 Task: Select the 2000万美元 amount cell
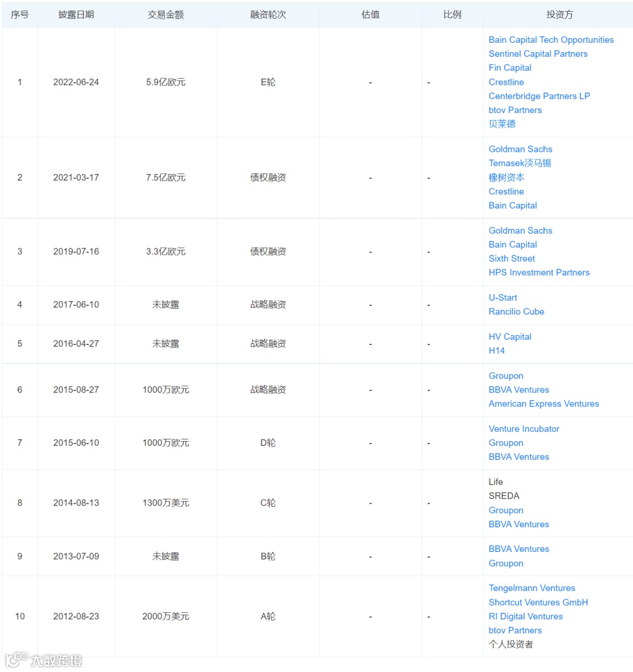tap(165, 616)
